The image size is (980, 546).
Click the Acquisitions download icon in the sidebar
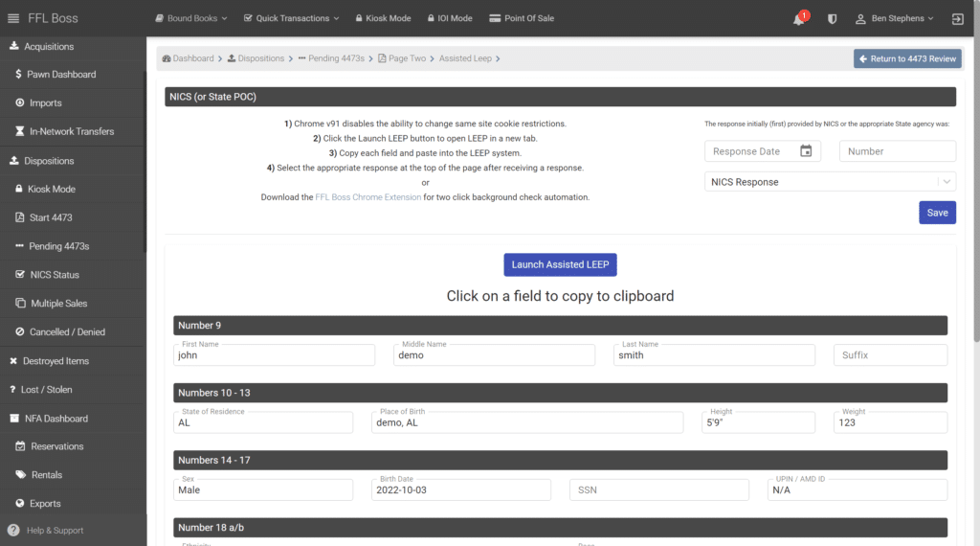click(13, 46)
